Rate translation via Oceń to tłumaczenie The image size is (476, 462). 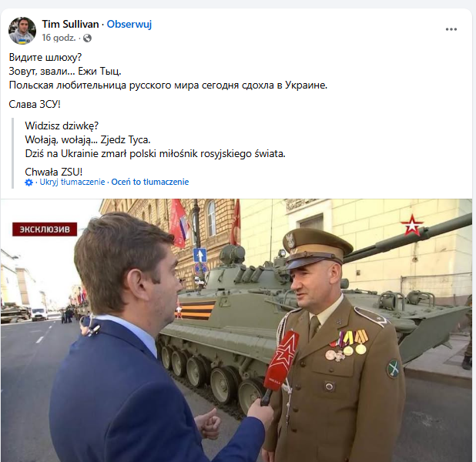point(150,182)
